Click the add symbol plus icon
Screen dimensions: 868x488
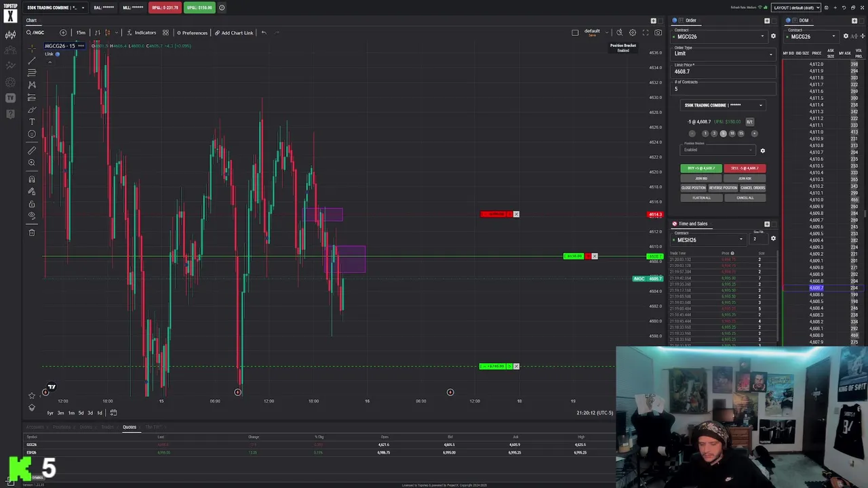tap(63, 33)
